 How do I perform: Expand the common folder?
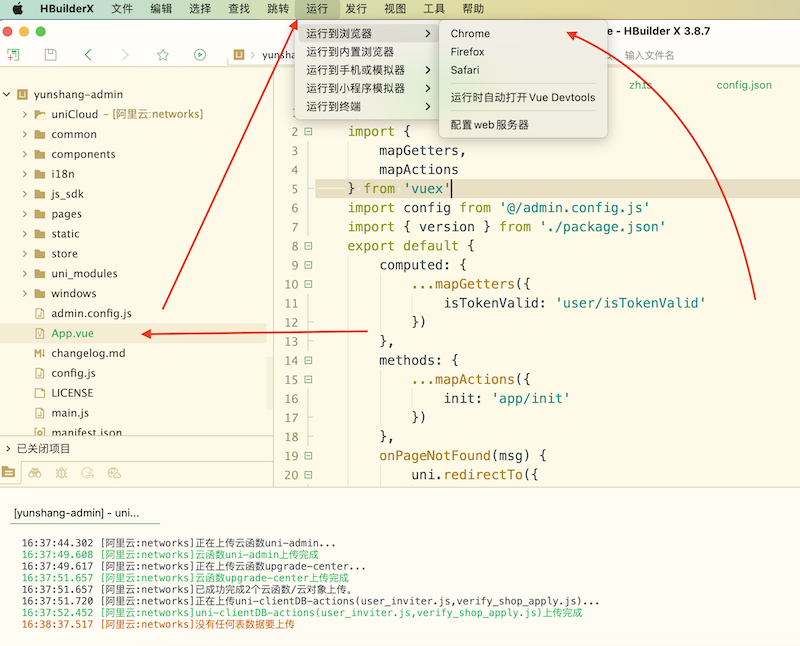coord(24,134)
